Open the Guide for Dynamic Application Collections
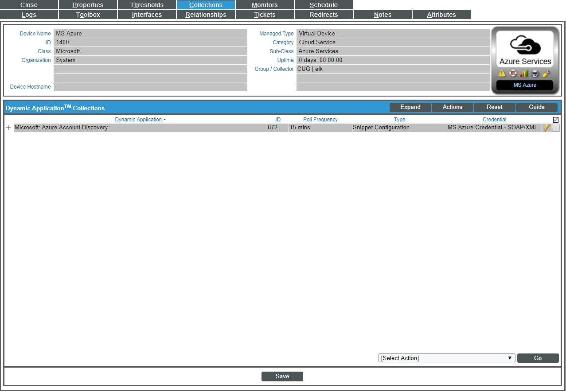The width and height of the screenshot is (566, 392). (536, 107)
